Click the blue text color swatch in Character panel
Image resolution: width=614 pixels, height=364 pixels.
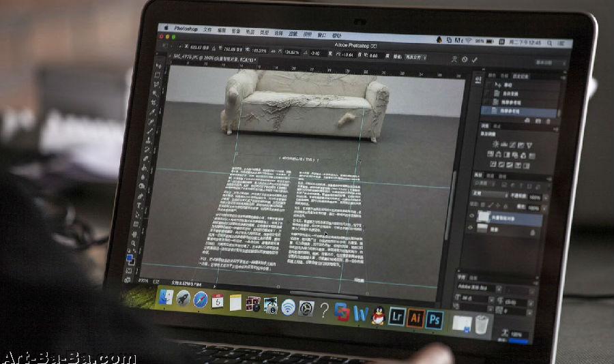pos(518,342)
